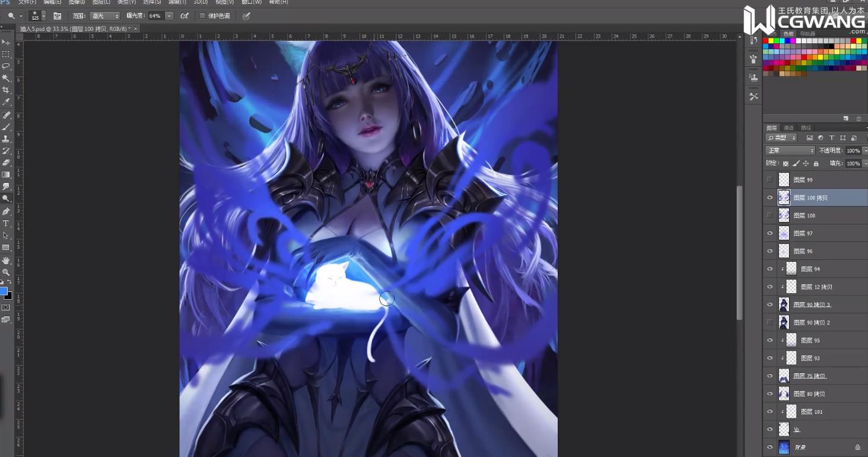
Task: Hide layer 图层 97
Action: pyautogui.click(x=770, y=233)
